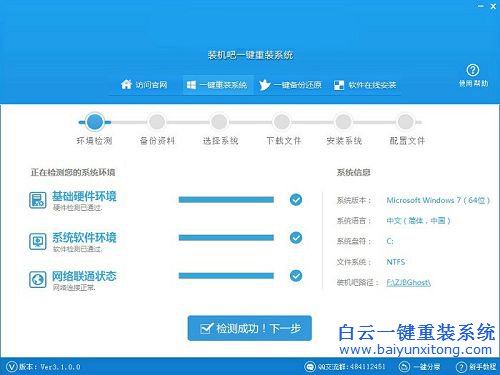Click the 系统软件环境 heading

(84, 237)
